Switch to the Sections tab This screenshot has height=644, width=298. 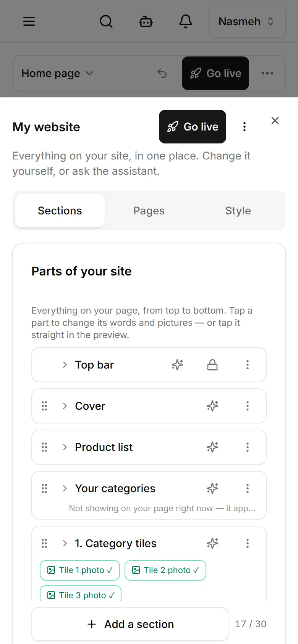tap(60, 211)
